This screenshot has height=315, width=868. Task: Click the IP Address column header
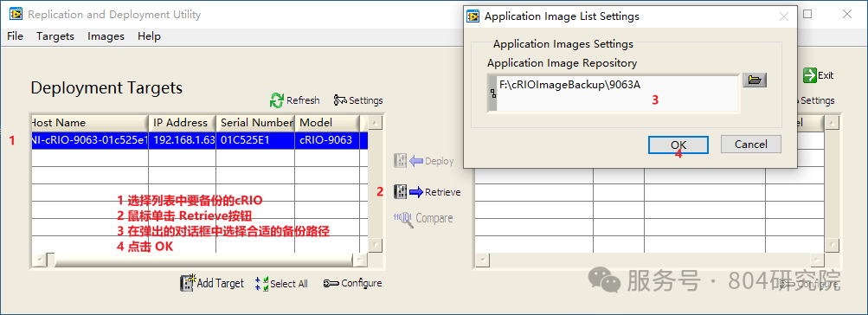coord(182,122)
